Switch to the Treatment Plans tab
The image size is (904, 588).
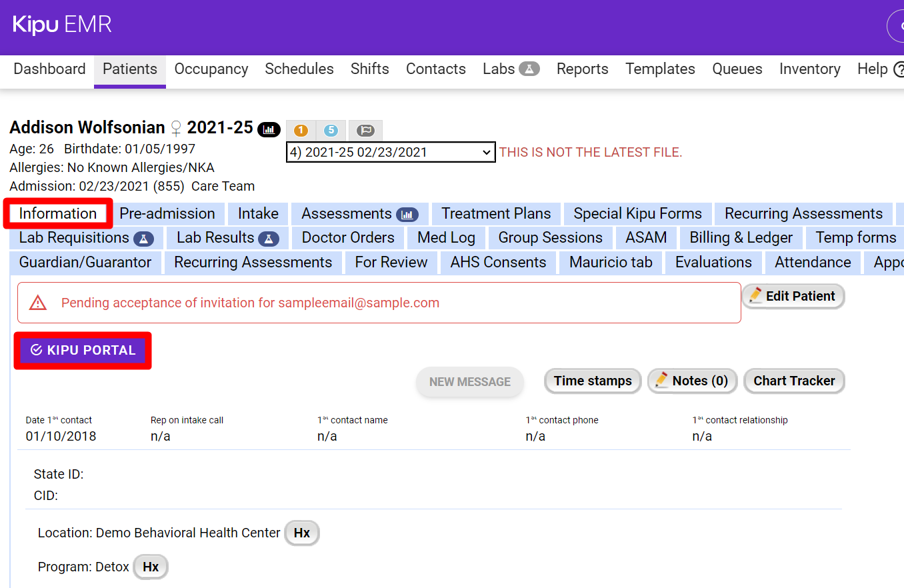[496, 214]
